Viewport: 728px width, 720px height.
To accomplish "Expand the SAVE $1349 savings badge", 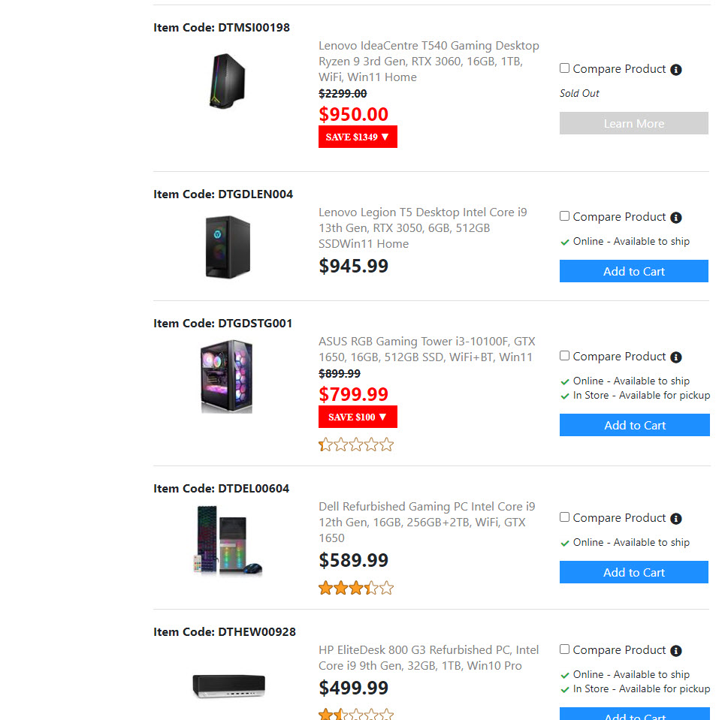I will (358, 137).
